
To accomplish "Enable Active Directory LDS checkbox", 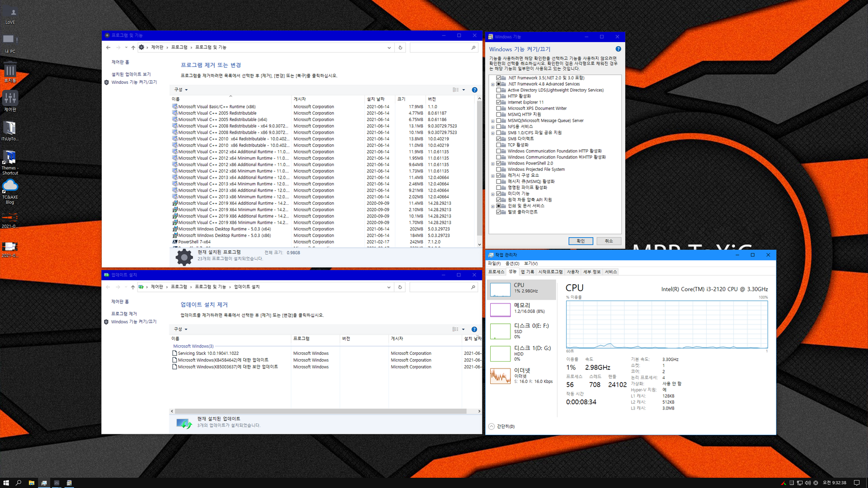I will [x=499, y=90].
